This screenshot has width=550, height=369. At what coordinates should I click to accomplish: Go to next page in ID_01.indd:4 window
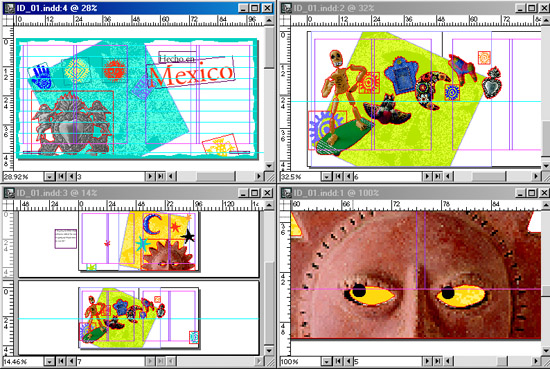point(150,176)
